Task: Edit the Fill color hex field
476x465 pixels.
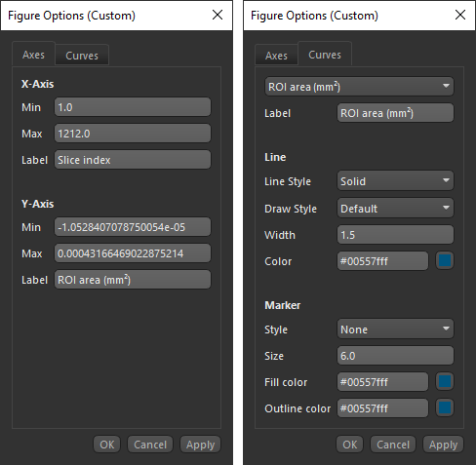Action: [382, 382]
